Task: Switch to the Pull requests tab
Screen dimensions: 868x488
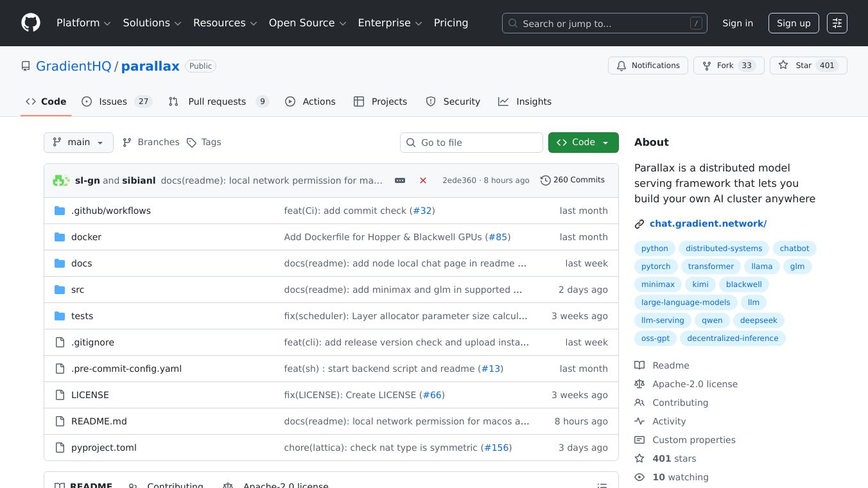Action: click(217, 101)
